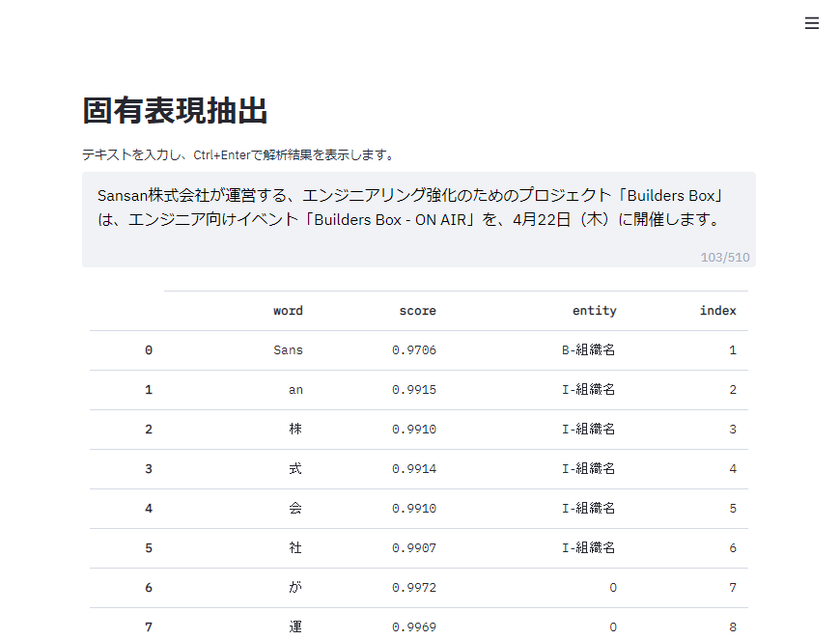This screenshot has height=640, width=840.
Task: Select the 'Sans' word cell
Action: pos(288,350)
